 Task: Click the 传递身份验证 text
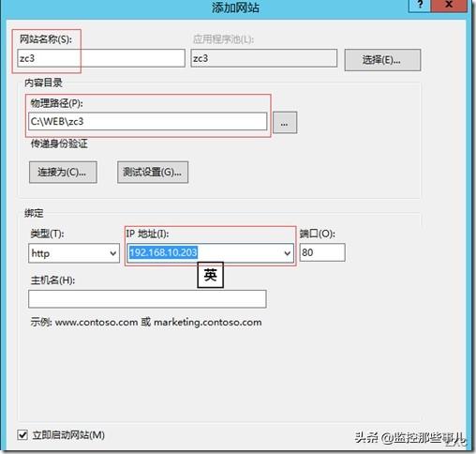tap(59, 144)
